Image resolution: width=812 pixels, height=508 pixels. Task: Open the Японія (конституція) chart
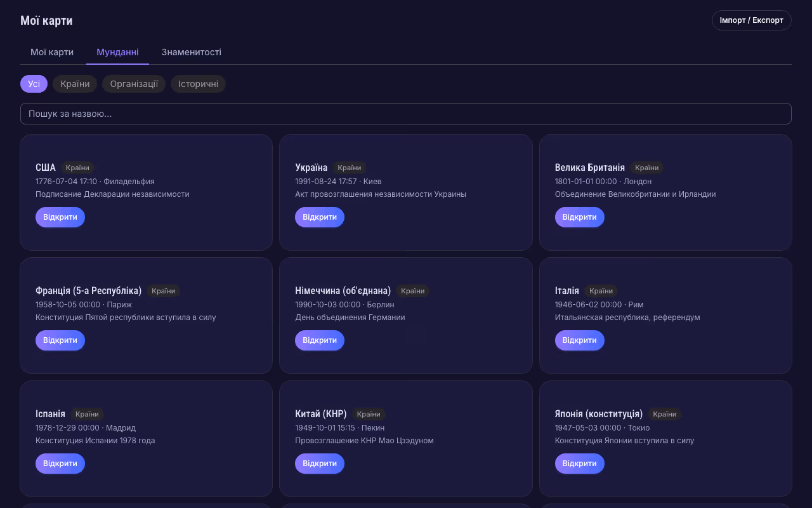pos(579,464)
